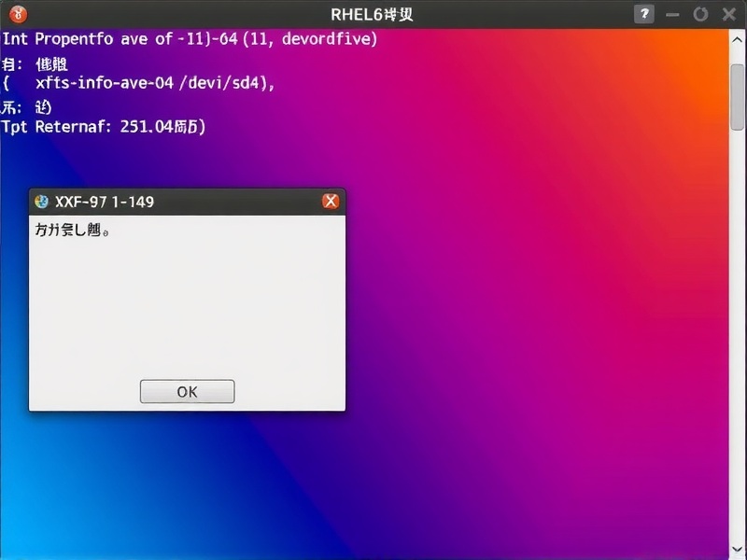Click the globe icon on the XXF-97 dialog
747x560 pixels.
point(40,201)
